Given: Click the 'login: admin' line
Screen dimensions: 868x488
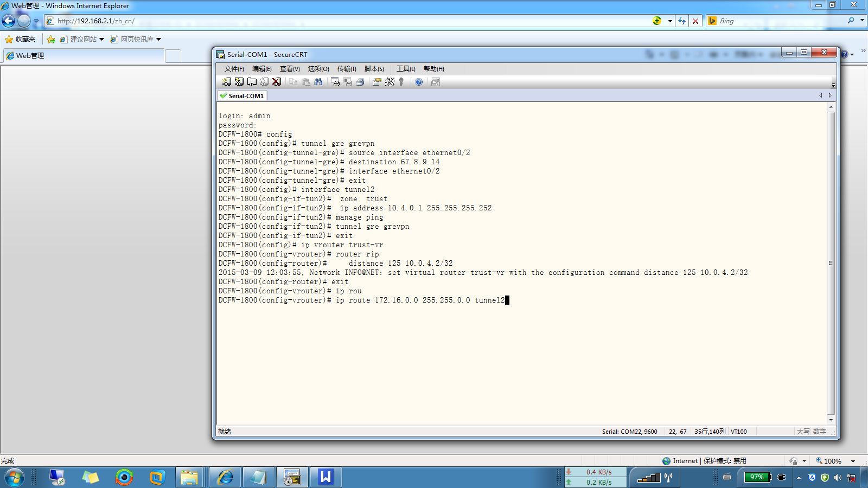Looking at the screenshot, I should pos(245,115).
